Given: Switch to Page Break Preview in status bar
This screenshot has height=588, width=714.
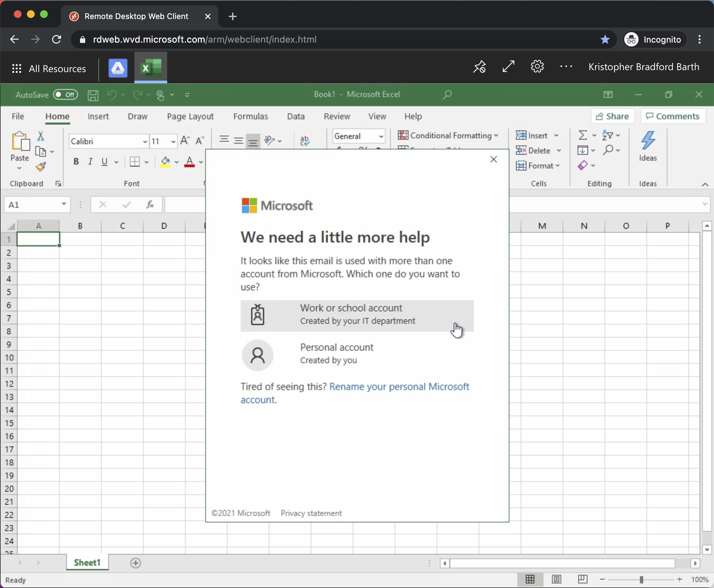Looking at the screenshot, I should 583,579.
